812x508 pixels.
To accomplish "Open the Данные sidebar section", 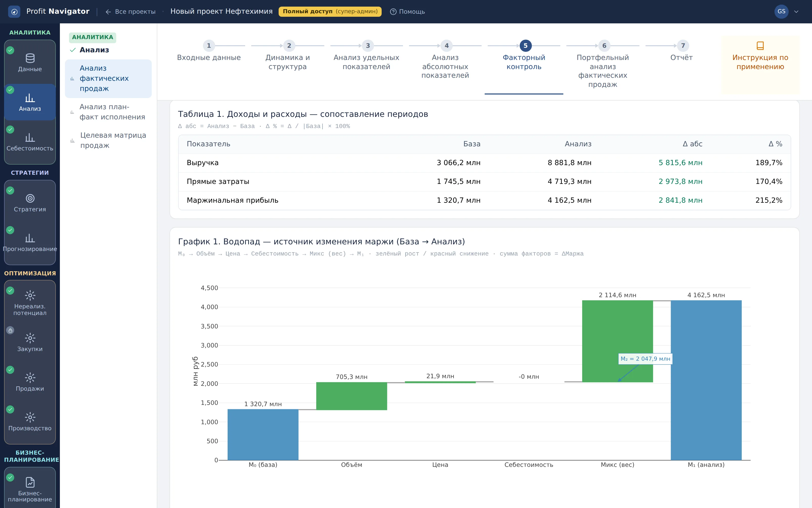I will coord(30,62).
